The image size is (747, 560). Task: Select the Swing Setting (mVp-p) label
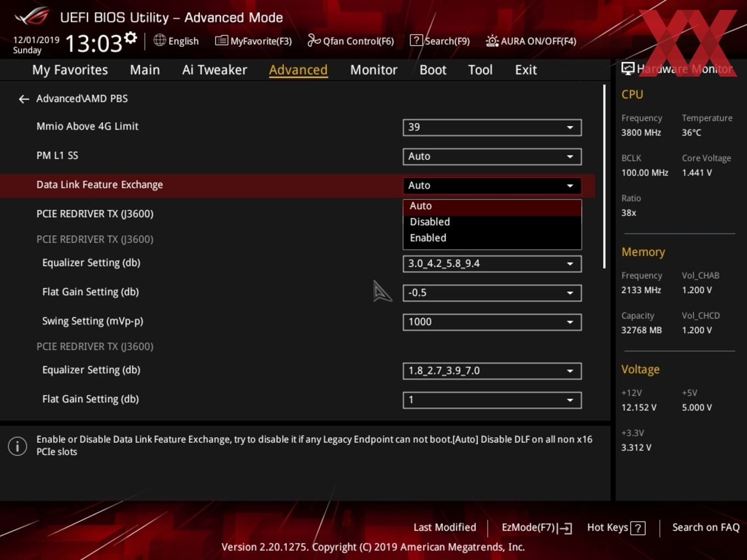pyautogui.click(x=92, y=321)
